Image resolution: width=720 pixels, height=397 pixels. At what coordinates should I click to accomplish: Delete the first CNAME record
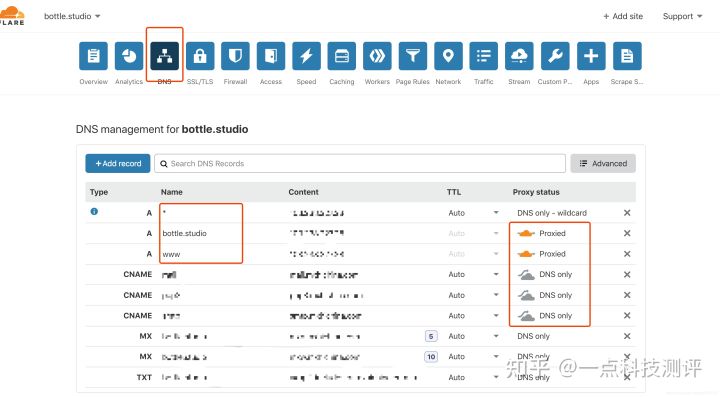(627, 274)
